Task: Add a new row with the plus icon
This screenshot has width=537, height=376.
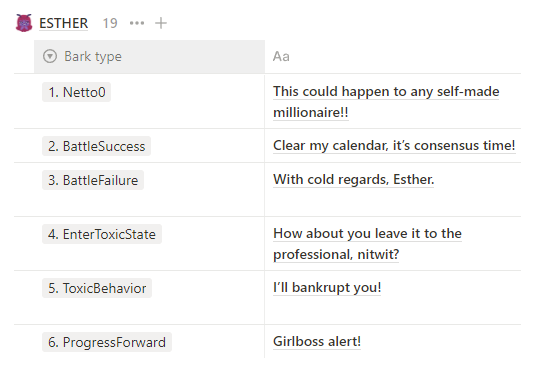Action: point(161,23)
